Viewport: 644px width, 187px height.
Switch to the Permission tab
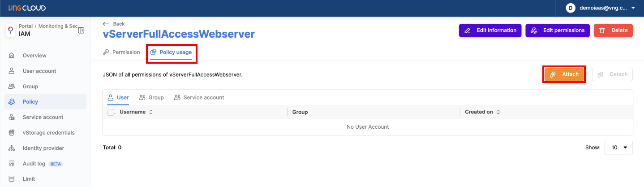121,52
